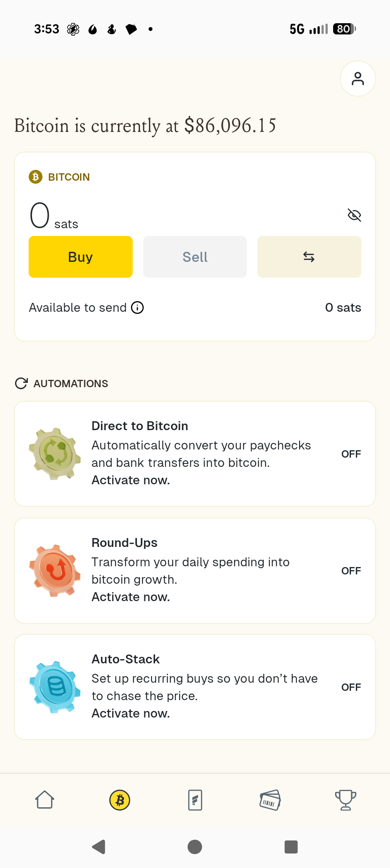Open the profile account icon
The height and width of the screenshot is (868, 390).
[x=357, y=79]
